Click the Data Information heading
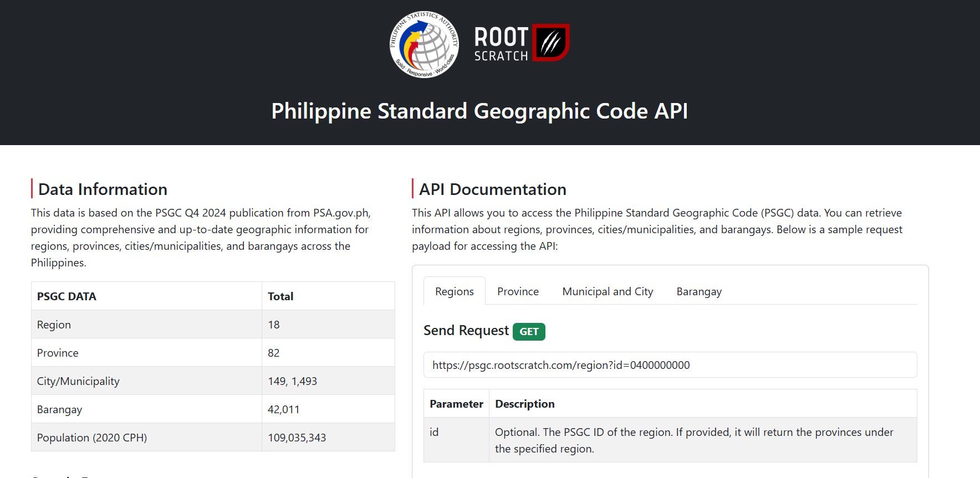Screen dimensions: 980x478 pos(103,189)
